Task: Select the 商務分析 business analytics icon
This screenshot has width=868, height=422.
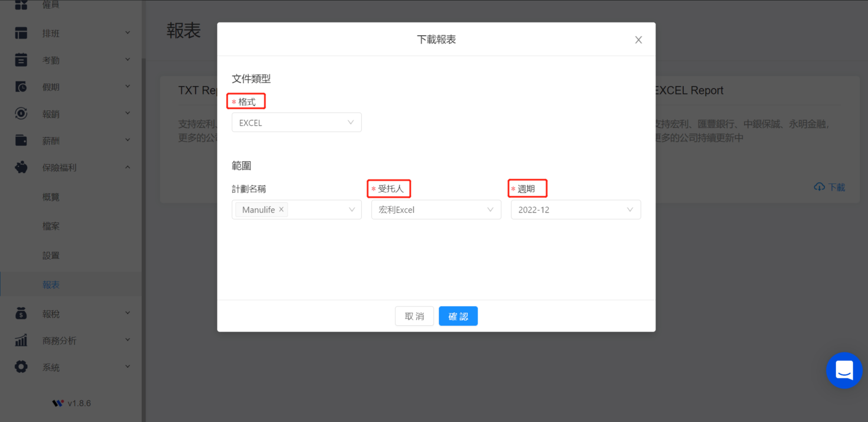Action: 21,340
